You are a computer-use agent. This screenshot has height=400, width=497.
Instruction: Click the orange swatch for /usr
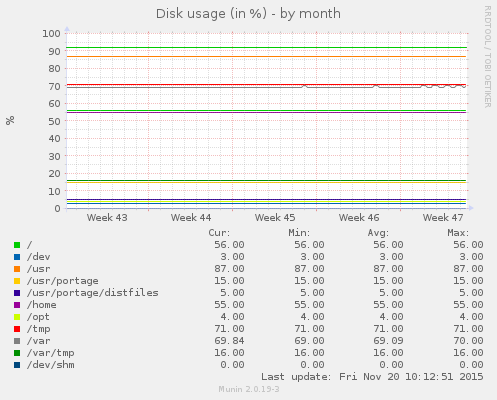click(x=17, y=269)
